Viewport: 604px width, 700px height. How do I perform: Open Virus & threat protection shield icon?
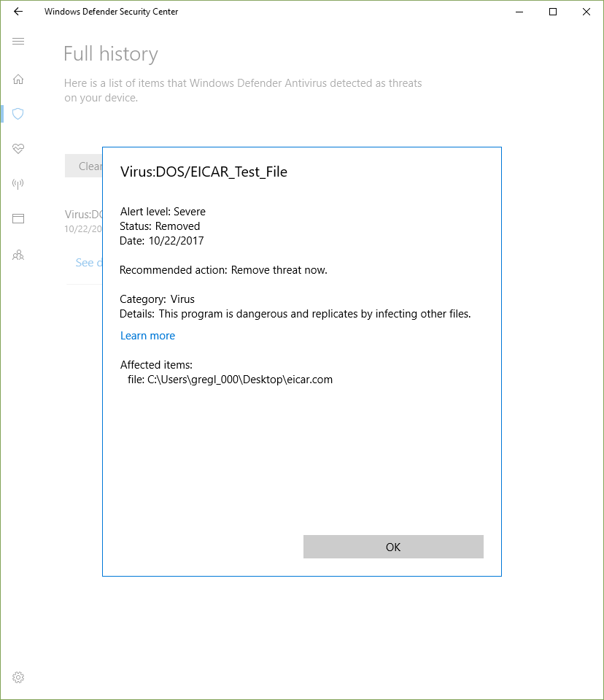[18, 114]
